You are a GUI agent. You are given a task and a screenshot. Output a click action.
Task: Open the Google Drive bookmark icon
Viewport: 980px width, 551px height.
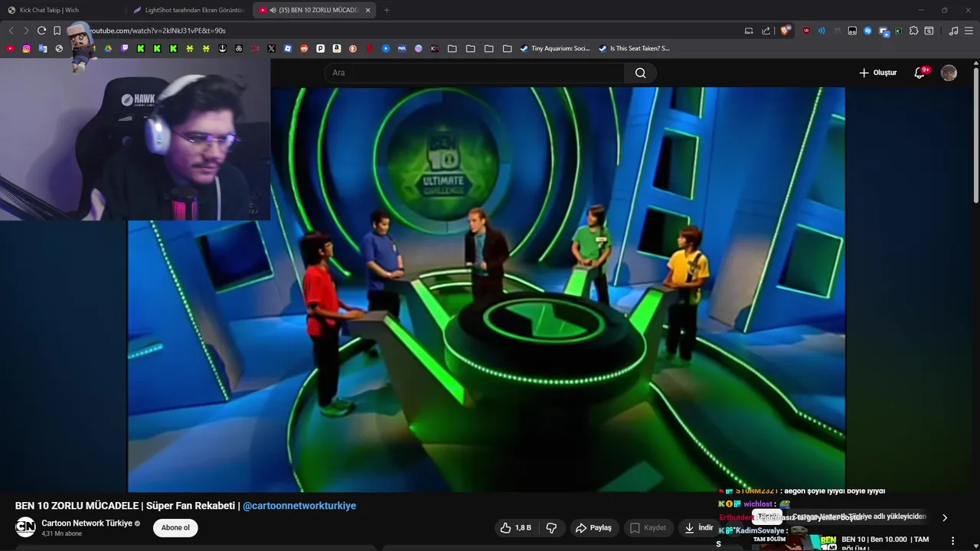(x=108, y=48)
